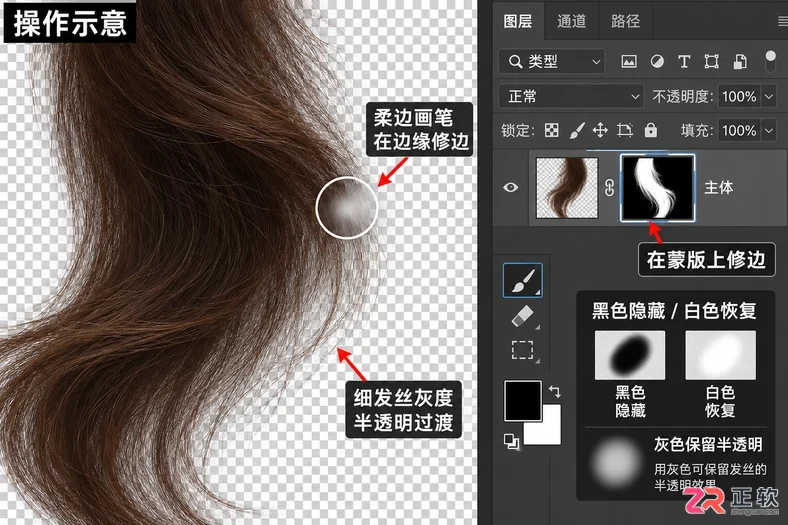Open the layers panel menu icon
This screenshot has width=788, height=525.
[782, 21]
